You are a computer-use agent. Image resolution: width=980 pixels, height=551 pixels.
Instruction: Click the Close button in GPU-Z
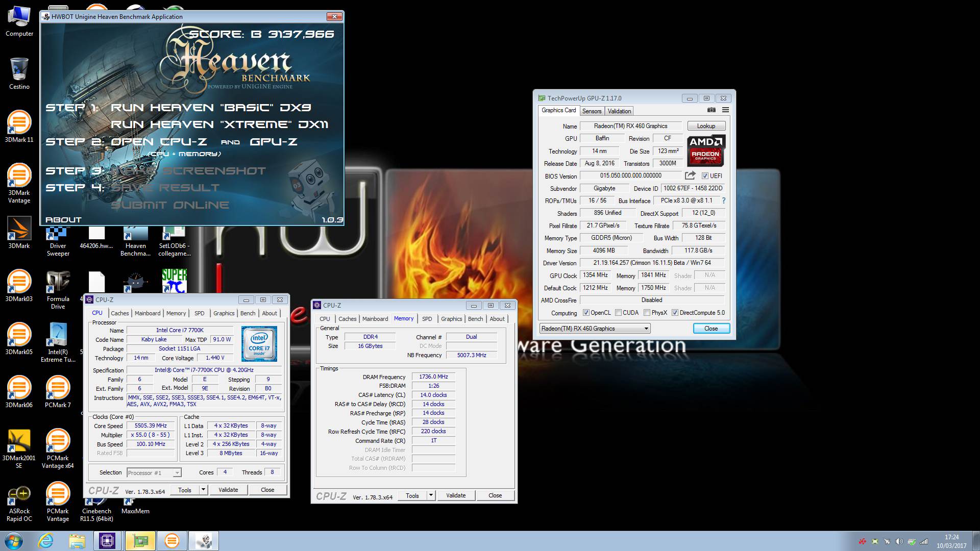pyautogui.click(x=711, y=329)
